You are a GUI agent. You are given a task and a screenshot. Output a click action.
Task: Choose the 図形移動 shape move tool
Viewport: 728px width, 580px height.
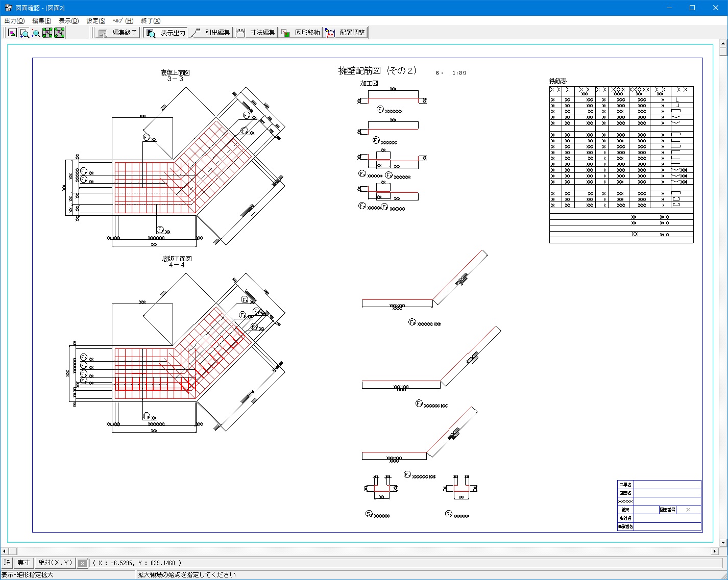pos(301,33)
